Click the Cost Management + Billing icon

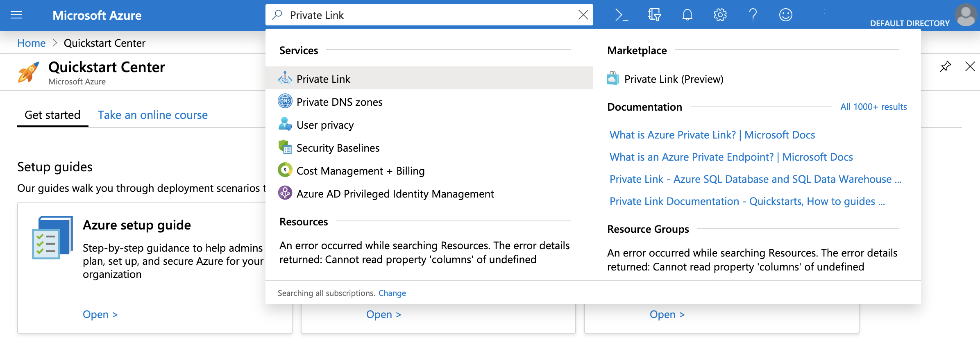[x=285, y=170]
